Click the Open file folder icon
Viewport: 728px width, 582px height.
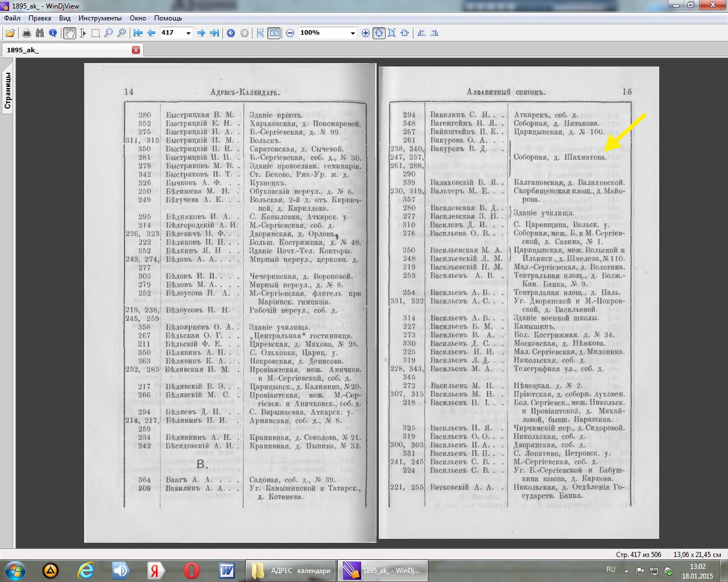point(10,33)
